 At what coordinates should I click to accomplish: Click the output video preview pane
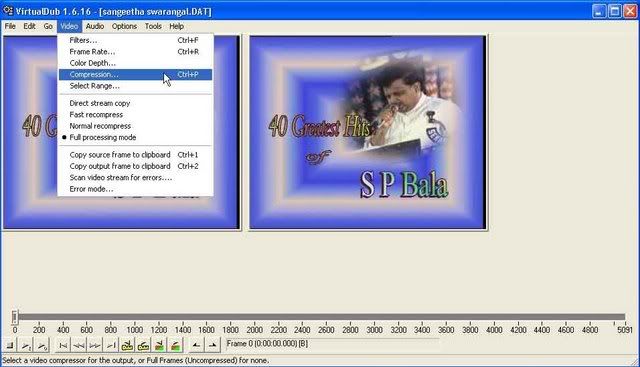pos(368,133)
